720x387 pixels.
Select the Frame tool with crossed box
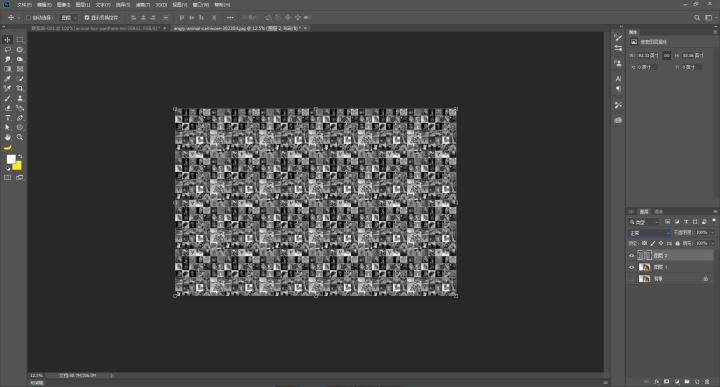click(x=20, y=69)
